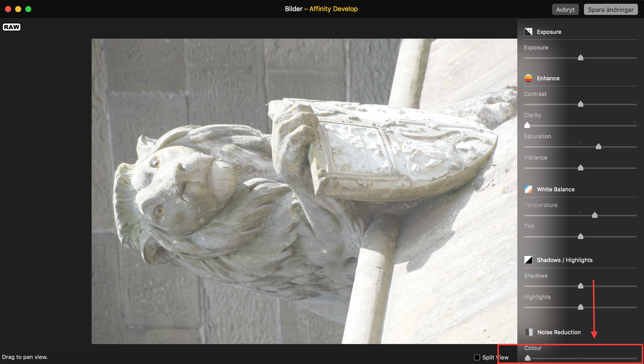Viewport: 644px width, 364px height.
Task: Click the Highlights label
Action: (x=537, y=297)
